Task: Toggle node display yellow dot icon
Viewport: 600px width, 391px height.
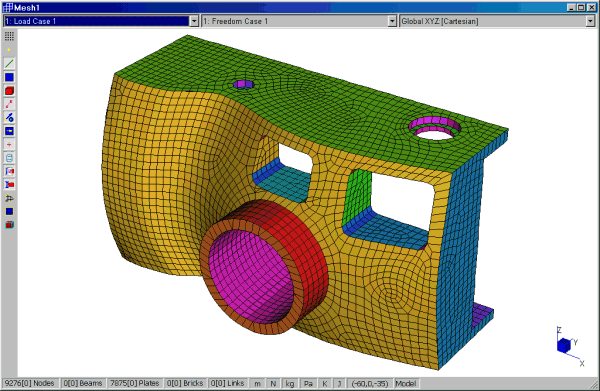Action: (x=9, y=50)
